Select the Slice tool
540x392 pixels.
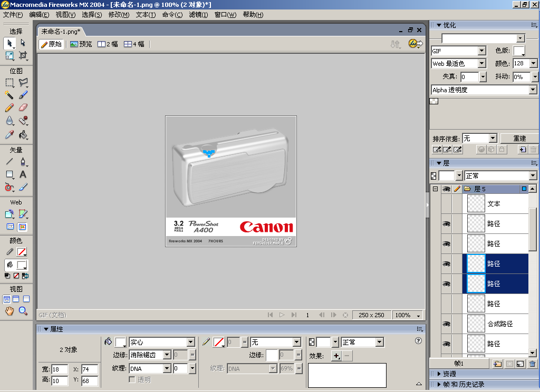(23, 214)
